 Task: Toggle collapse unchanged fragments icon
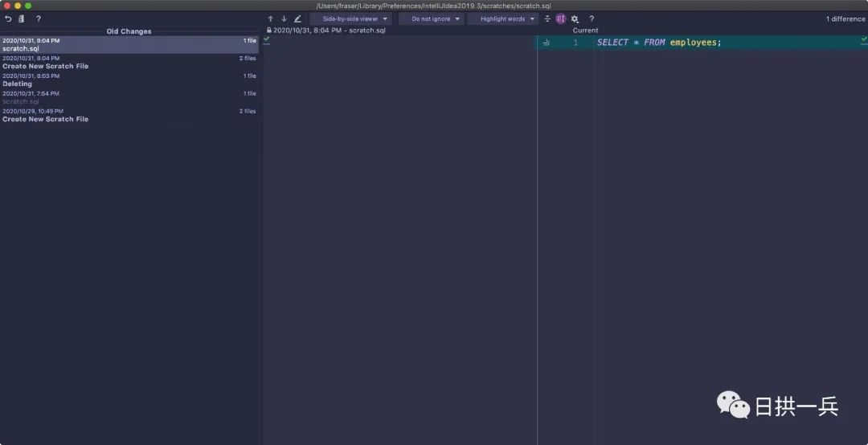pos(547,18)
